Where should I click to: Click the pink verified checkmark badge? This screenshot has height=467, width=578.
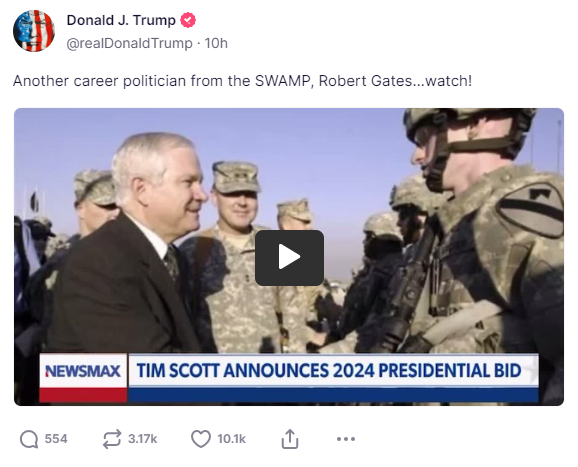[x=188, y=20]
